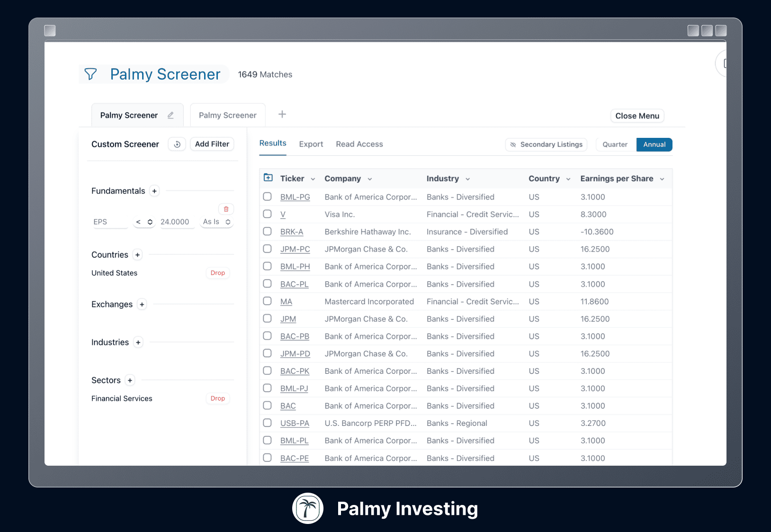Add an industry with Industries plus icon
The width and height of the screenshot is (771, 532).
click(138, 342)
